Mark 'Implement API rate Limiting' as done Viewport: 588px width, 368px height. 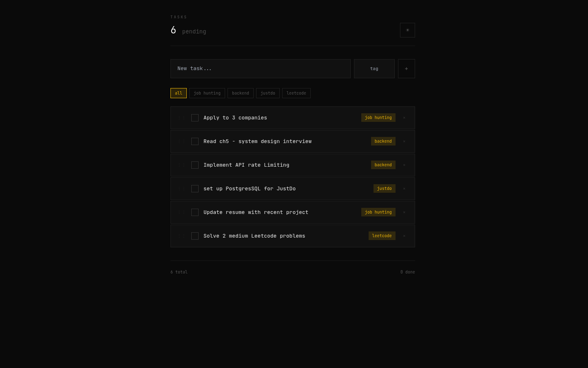[x=195, y=165]
